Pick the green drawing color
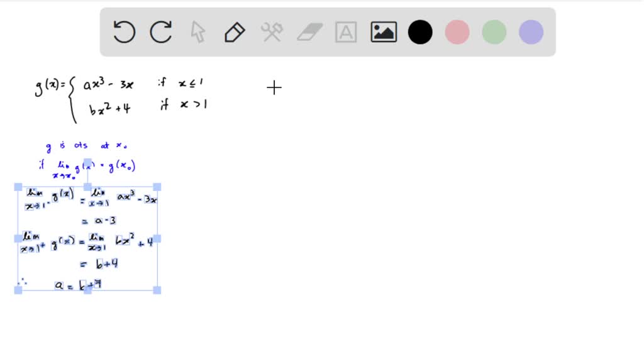 click(493, 31)
